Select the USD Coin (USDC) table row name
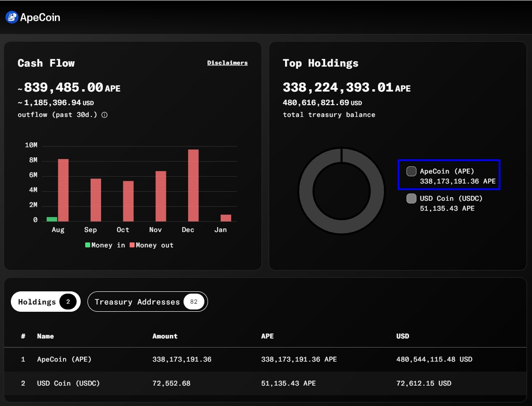Screen dimensions: 532x406 click(68, 383)
